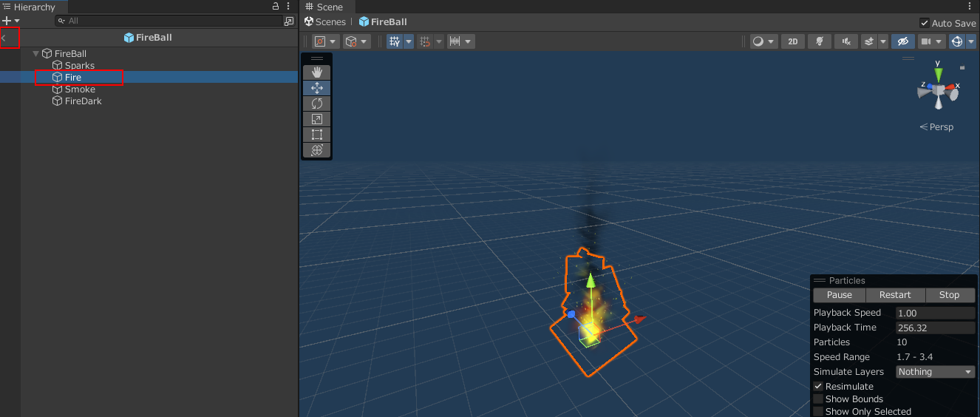The image size is (980, 417).
Task: Open the scene effects dropdown arrow
Action: (883, 42)
